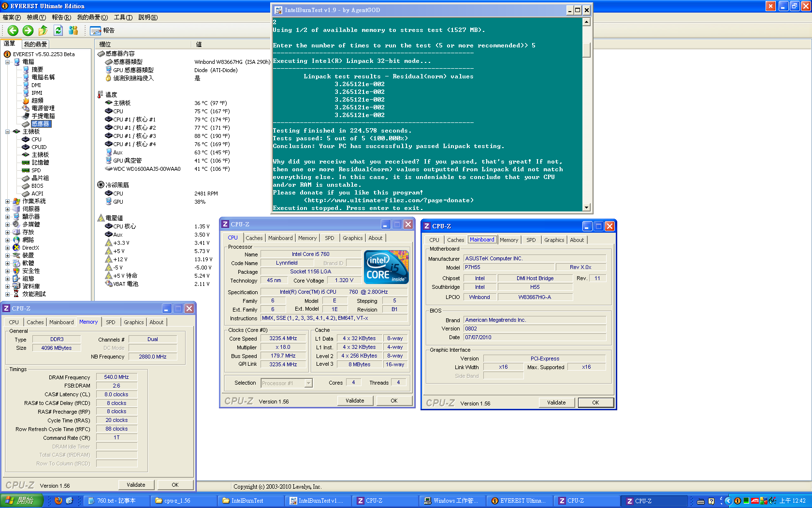Click the 溫度 thermometer icon in sensor list

tap(101, 95)
